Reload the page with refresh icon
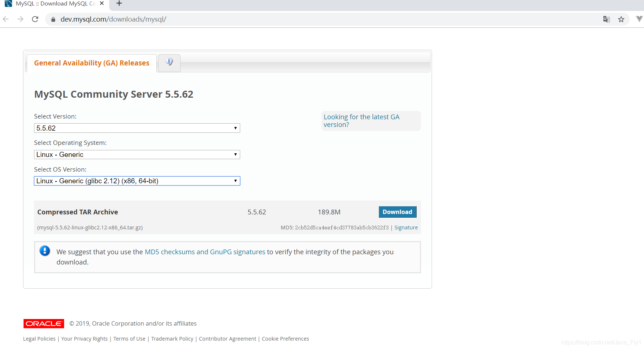 tap(35, 19)
